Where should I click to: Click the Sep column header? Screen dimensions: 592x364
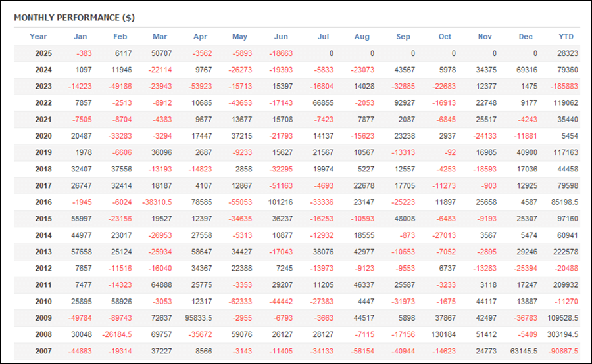pos(403,37)
